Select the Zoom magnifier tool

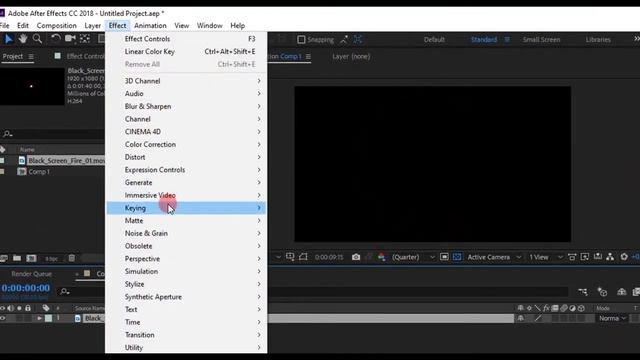[37, 39]
